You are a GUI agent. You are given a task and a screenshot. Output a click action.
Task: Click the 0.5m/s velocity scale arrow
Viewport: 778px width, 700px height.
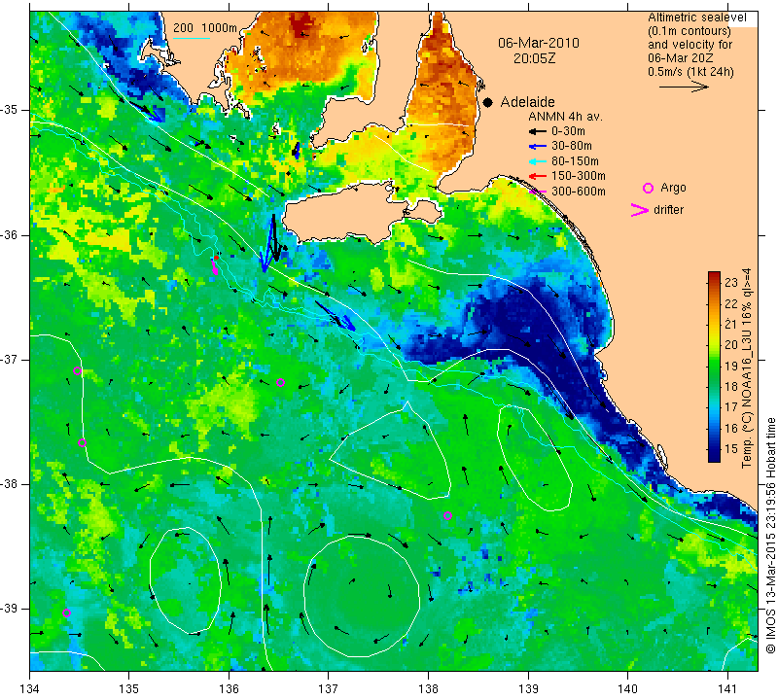(685, 87)
